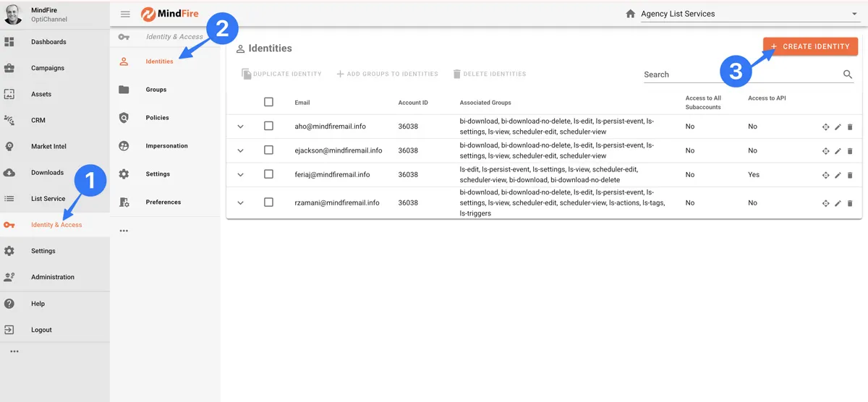Click the Market Intel lightbulb icon
868x402 pixels.
(9, 146)
